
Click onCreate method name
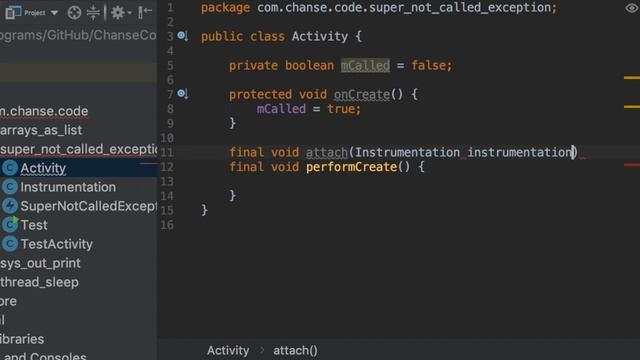pyautogui.click(x=362, y=94)
